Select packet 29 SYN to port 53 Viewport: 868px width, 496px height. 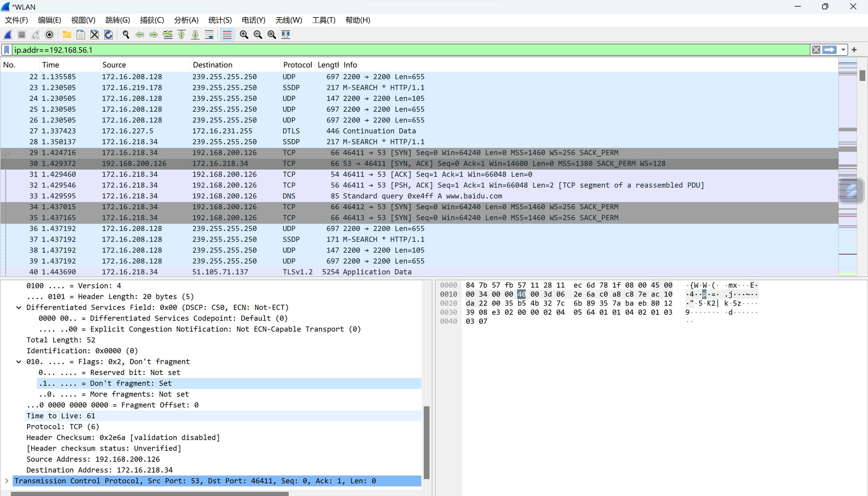pos(419,153)
